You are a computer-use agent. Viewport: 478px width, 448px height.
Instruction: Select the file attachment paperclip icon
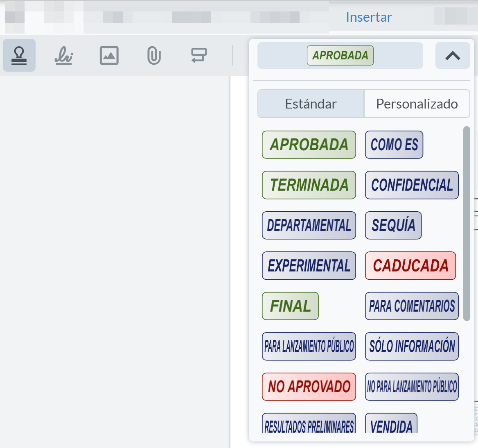154,56
